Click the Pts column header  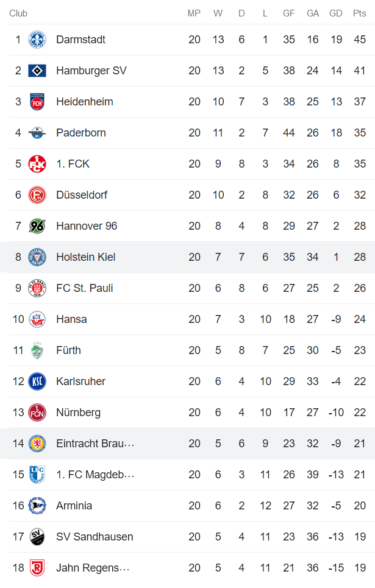click(x=360, y=13)
